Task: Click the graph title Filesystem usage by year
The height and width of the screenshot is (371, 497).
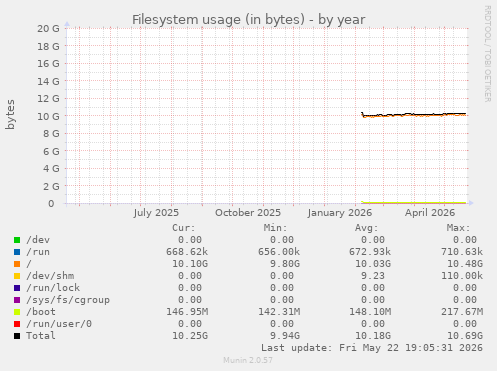Action: pyautogui.click(x=249, y=20)
